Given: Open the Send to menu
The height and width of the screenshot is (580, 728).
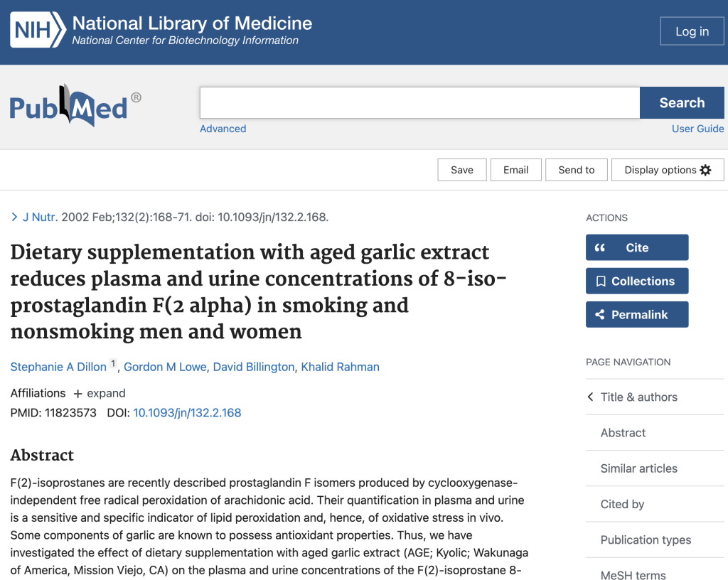Looking at the screenshot, I should coord(576,170).
